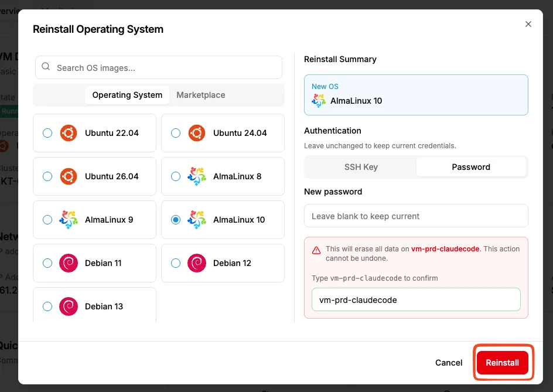
Task: Click the Authentication heading
Action: pos(333,131)
